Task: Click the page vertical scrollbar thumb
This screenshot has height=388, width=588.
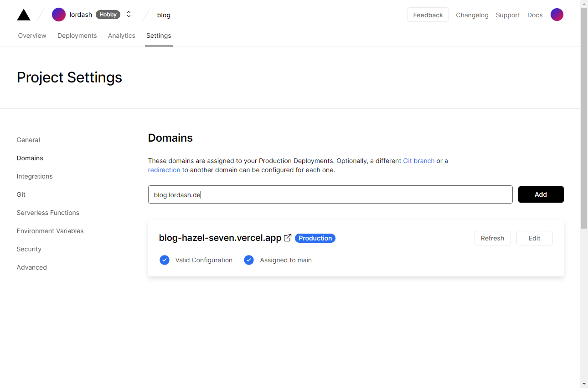Action: pyautogui.click(x=584, y=118)
